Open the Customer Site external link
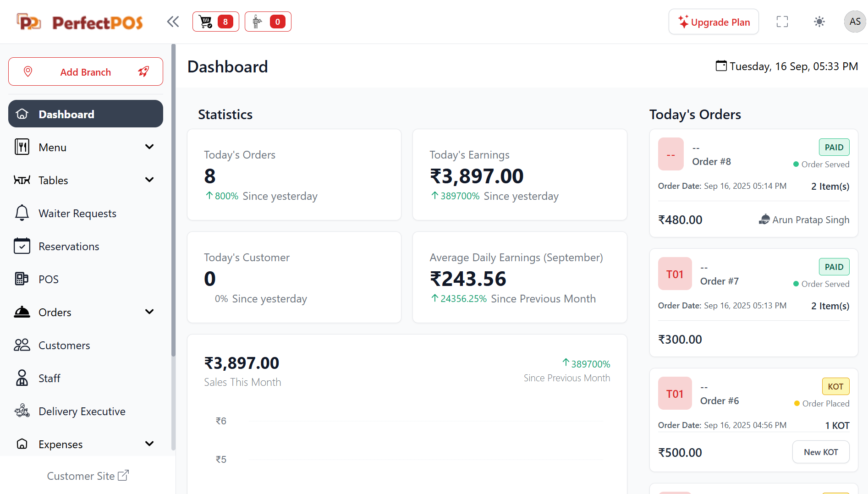Screen dimensions: 868x494 coord(88,476)
